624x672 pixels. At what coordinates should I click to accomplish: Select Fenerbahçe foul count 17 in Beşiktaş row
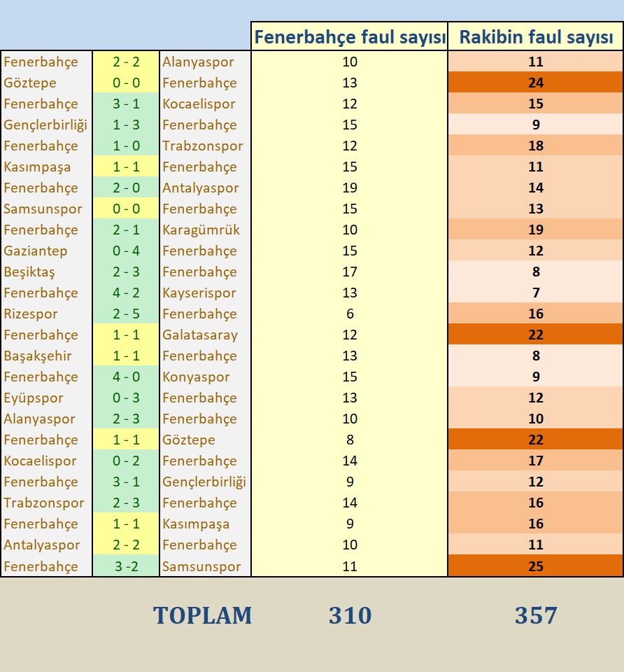pos(350,272)
